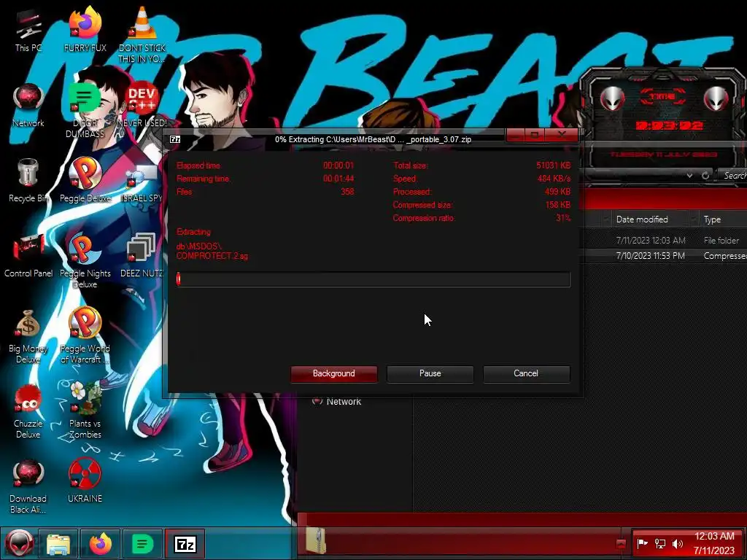Click the Total size value 51031 KB
This screenshot has width=747, height=560.
point(553,166)
